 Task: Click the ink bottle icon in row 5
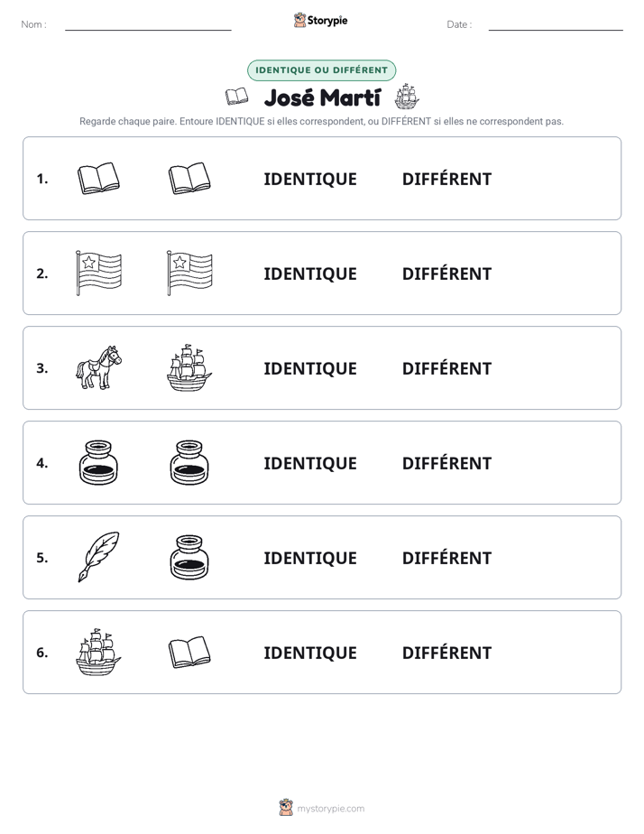click(x=189, y=557)
